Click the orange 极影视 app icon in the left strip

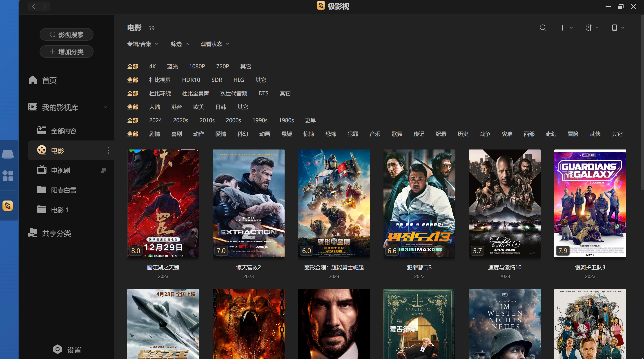[x=8, y=206]
